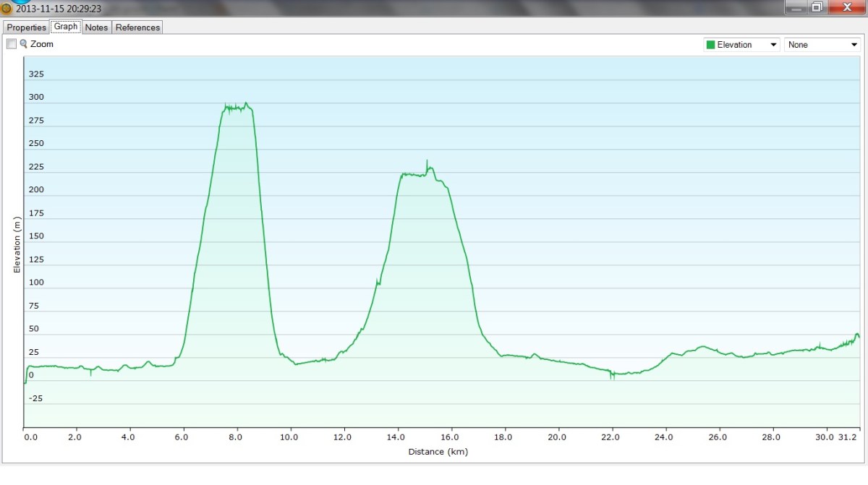This screenshot has width=868, height=485.
Task: Close the track window
Action: pos(844,7)
